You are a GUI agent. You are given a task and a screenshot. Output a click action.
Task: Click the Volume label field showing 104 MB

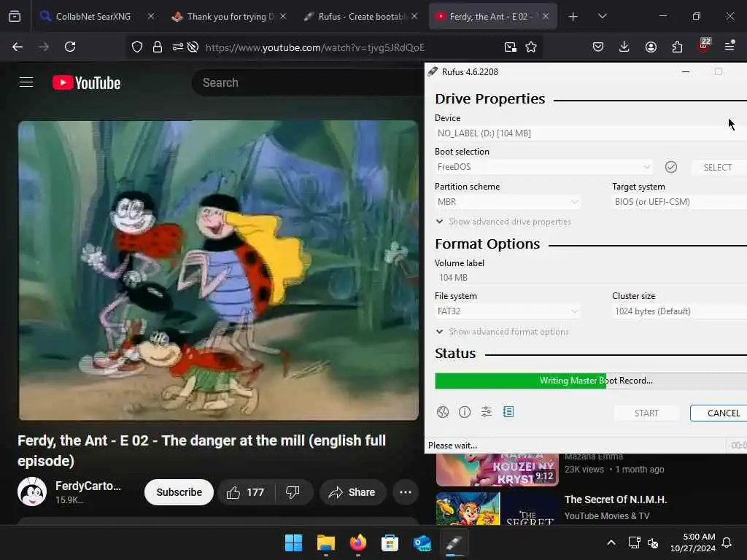coord(591,278)
